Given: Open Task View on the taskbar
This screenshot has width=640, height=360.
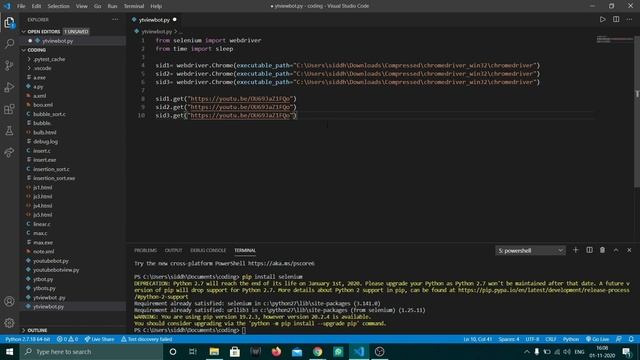Looking at the screenshot, I should click(x=193, y=351).
